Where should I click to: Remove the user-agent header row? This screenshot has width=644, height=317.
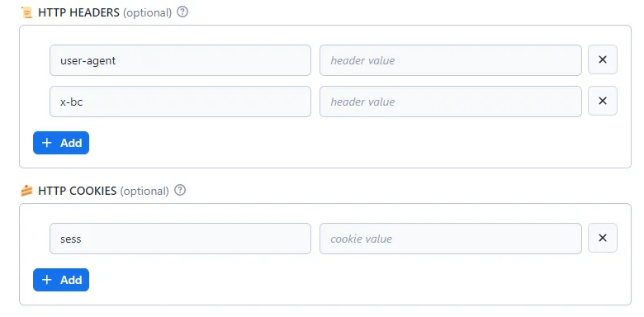603,59
